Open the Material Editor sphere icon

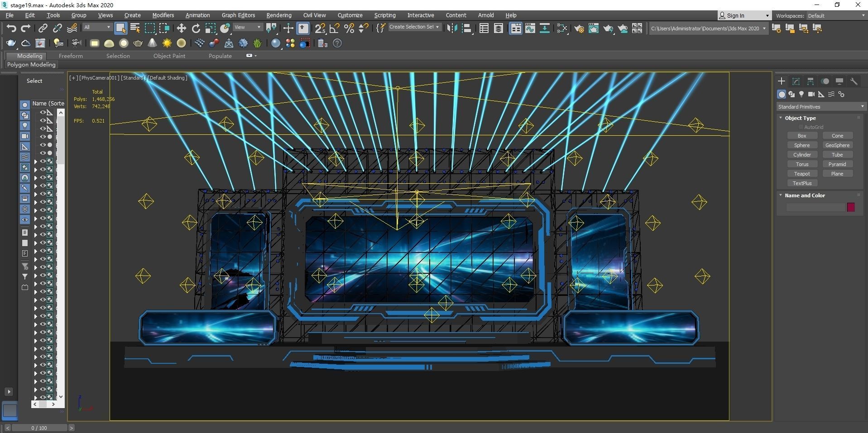(276, 43)
